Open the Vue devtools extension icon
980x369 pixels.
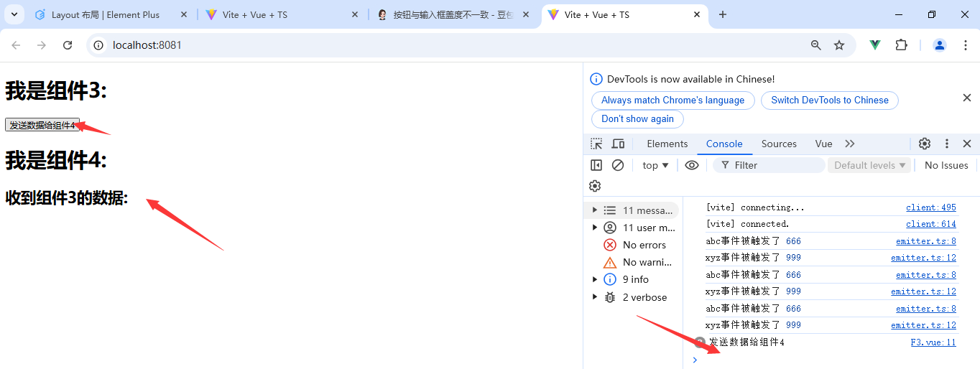pos(875,45)
